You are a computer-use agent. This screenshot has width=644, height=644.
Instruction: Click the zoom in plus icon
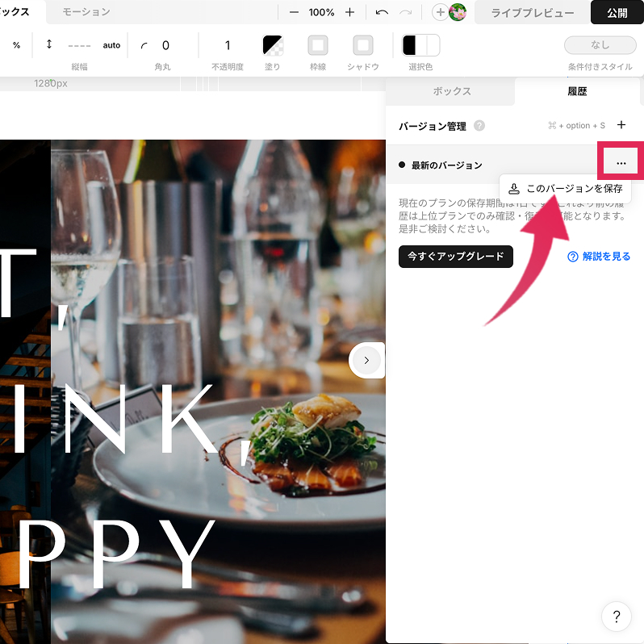tap(349, 13)
